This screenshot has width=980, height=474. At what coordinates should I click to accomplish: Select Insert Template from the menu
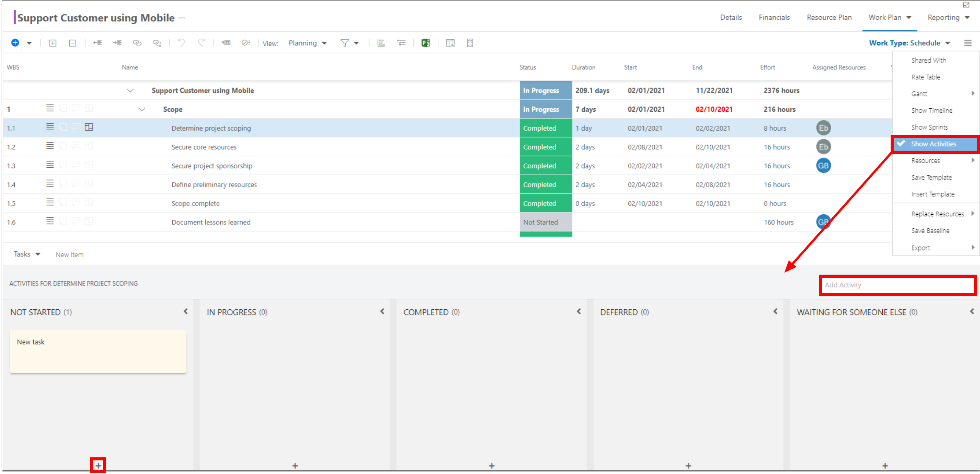[932, 194]
